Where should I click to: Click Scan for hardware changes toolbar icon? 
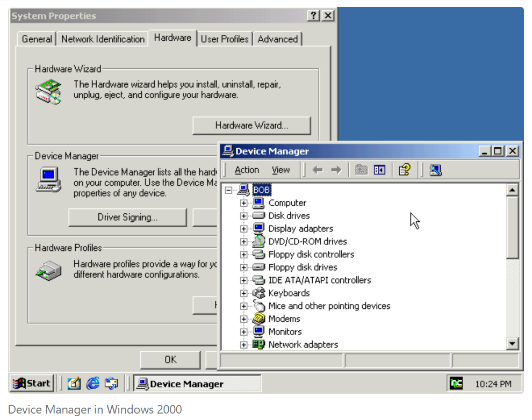(x=435, y=170)
